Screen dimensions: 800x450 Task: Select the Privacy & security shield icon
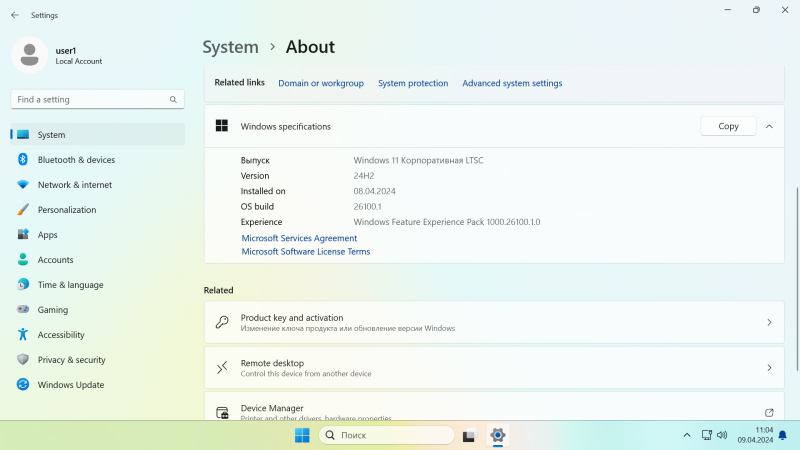point(23,360)
